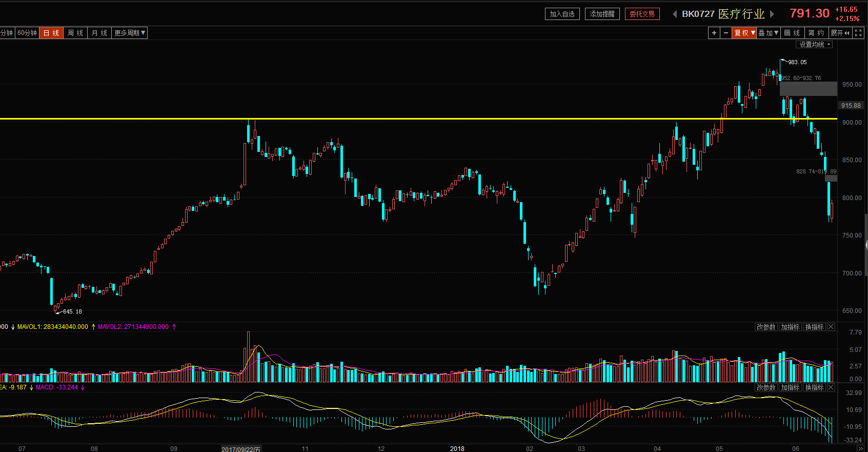The image size is (868, 452).
Task: Toggle 画线 drawing line mode
Action: tap(792, 33)
